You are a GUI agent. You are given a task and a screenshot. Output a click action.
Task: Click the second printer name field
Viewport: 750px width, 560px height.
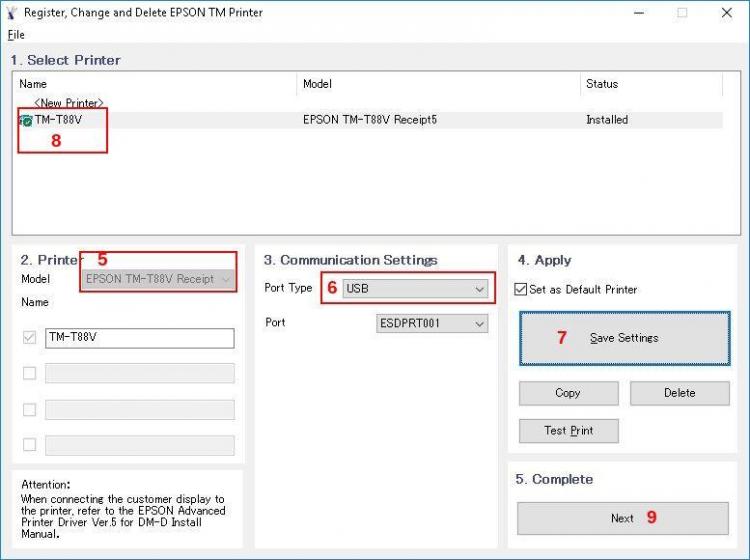tap(140, 373)
